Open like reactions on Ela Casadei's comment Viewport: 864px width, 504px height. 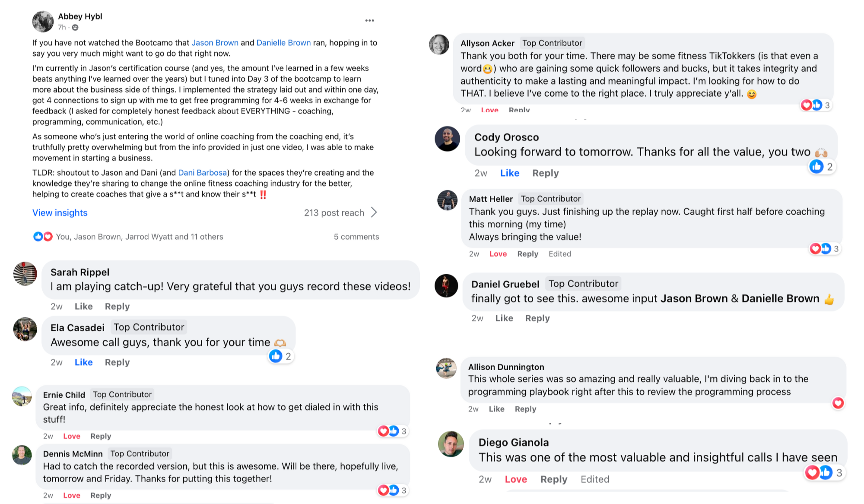pyautogui.click(x=281, y=356)
